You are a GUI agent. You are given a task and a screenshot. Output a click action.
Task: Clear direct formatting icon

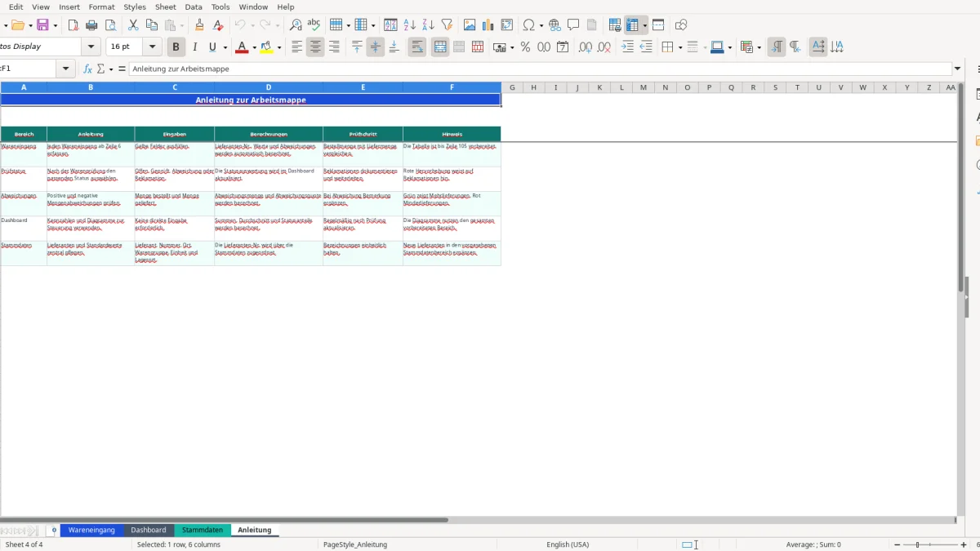[x=218, y=25]
